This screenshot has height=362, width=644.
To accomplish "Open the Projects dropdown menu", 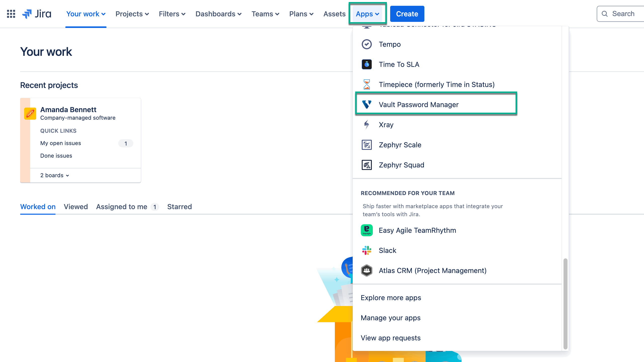I will point(132,14).
